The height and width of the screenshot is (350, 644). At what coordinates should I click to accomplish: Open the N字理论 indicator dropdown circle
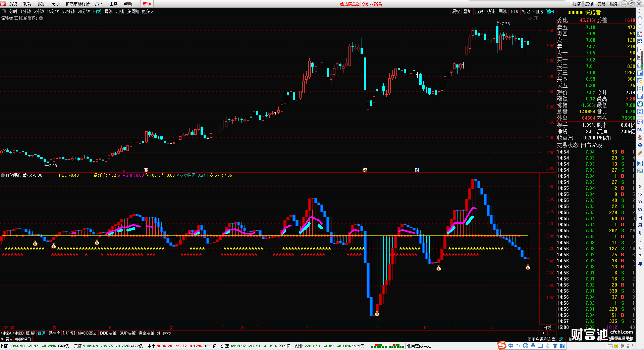click(x=3, y=175)
